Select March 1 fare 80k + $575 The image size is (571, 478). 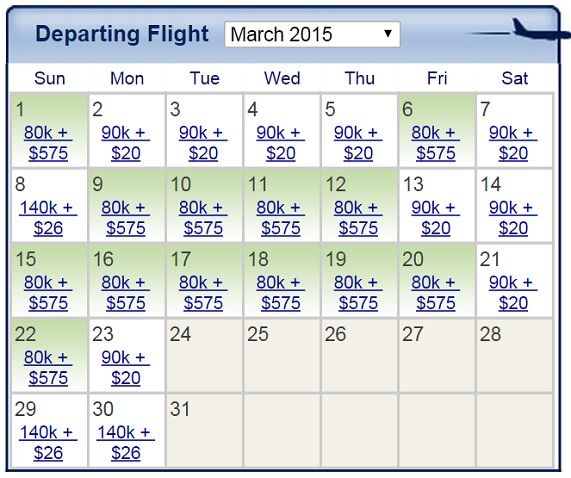(x=48, y=143)
